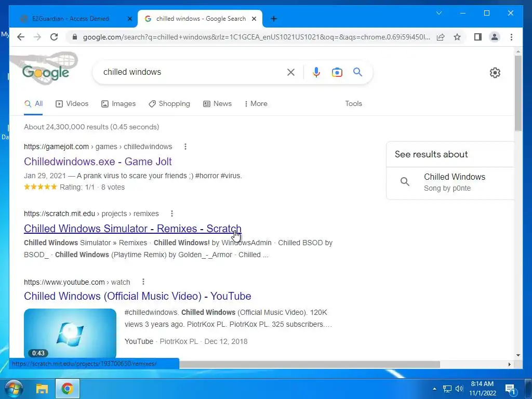Click the forward navigation arrow
Screen dimensions: 532x399
[37, 37]
